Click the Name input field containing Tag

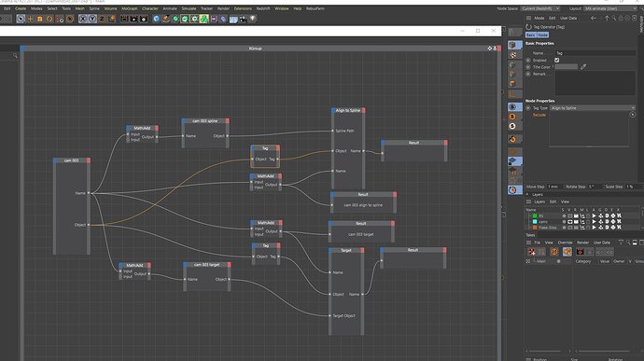click(x=595, y=53)
